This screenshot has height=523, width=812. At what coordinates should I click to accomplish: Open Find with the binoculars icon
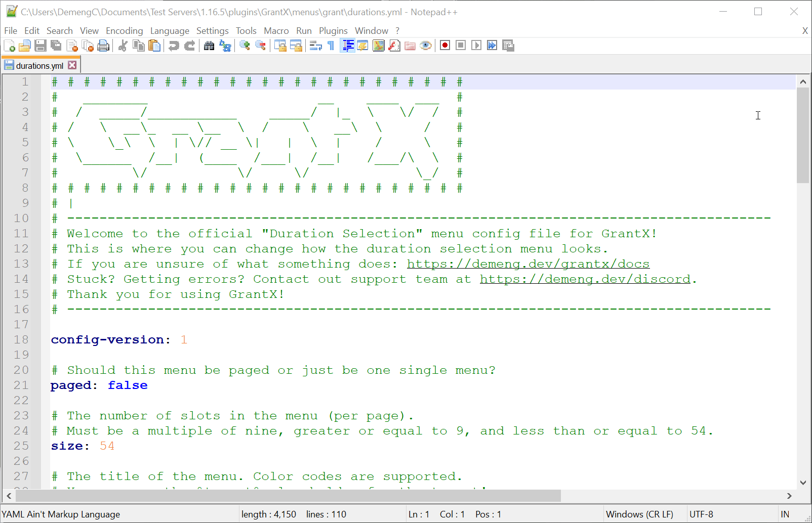pyautogui.click(x=209, y=46)
